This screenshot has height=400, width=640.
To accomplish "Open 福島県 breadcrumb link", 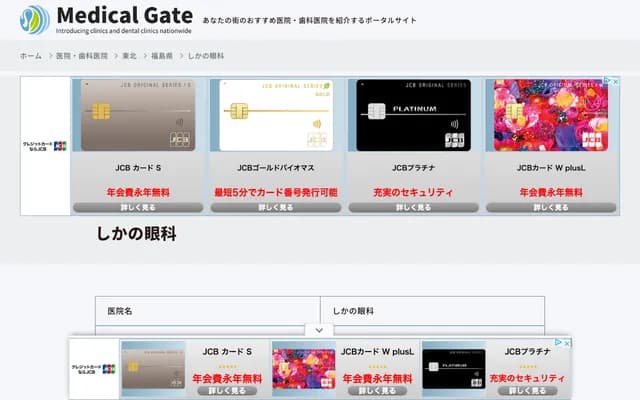I will 162,56.
